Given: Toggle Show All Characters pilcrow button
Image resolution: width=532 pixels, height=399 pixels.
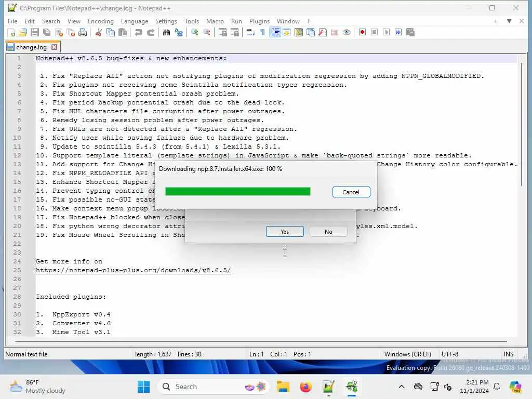Looking at the screenshot, I should tap(262, 33).
